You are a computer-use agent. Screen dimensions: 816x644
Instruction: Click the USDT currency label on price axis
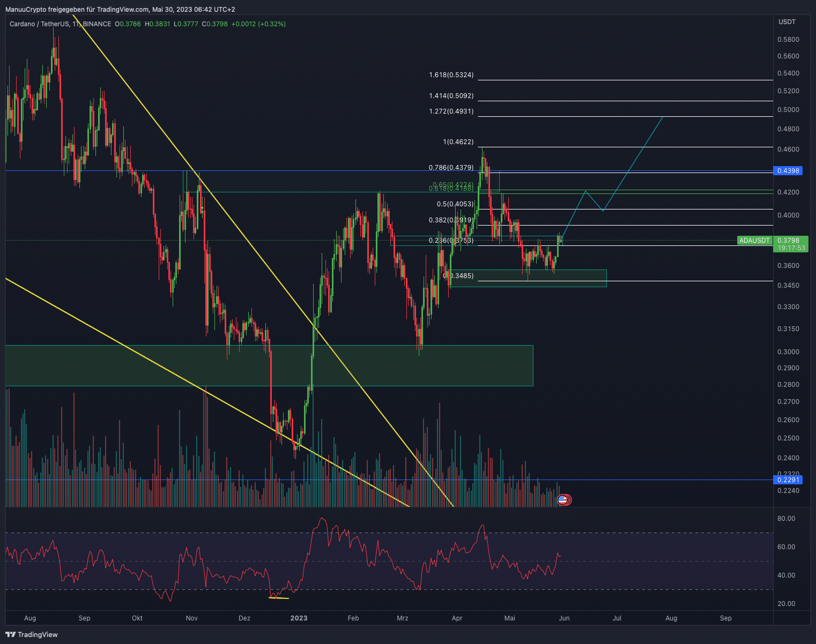click(x=787, y=22)
